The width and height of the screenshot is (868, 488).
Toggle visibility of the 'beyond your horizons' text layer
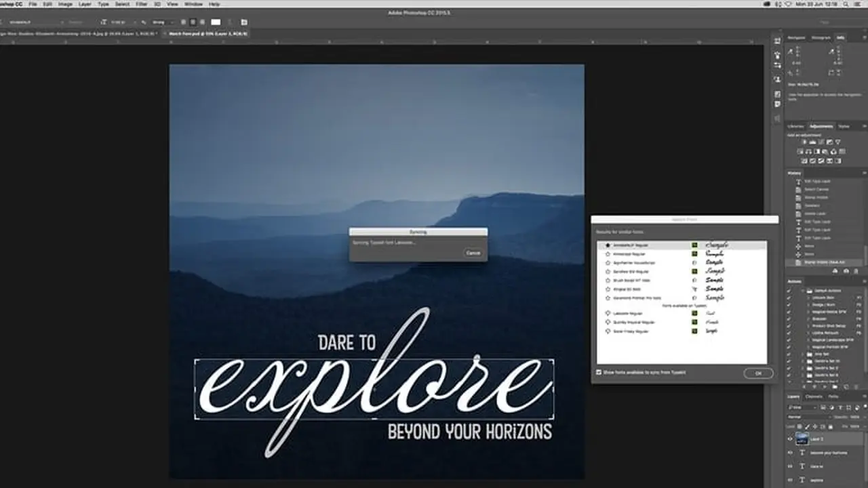coord(790,453)
